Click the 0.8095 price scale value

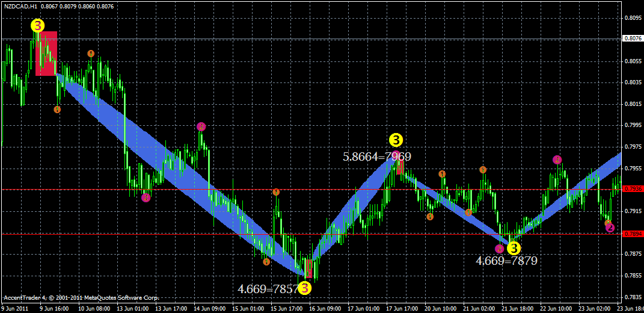click(633, 18)
